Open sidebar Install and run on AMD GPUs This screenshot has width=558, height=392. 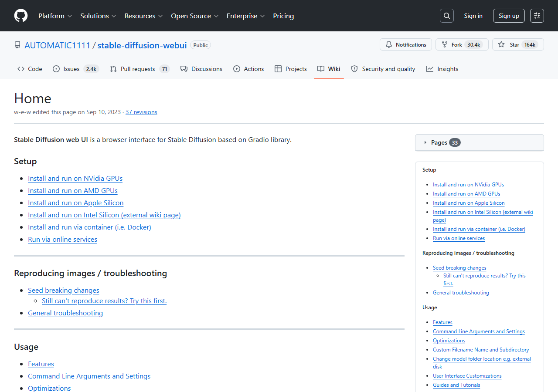pyautogui.click(x=466, y=194)
